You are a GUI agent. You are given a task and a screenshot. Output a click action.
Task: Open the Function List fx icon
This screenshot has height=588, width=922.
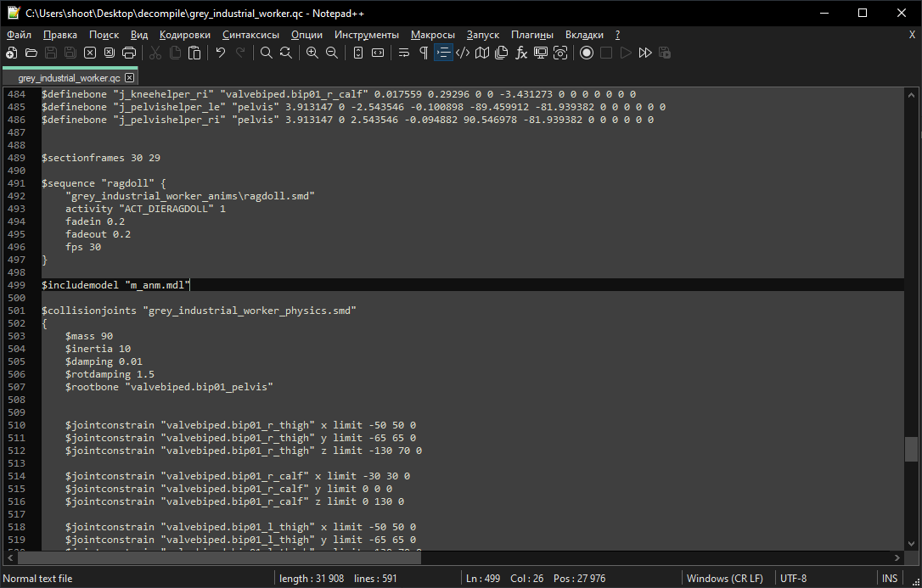pyautogui.click(x=521, y=53)
